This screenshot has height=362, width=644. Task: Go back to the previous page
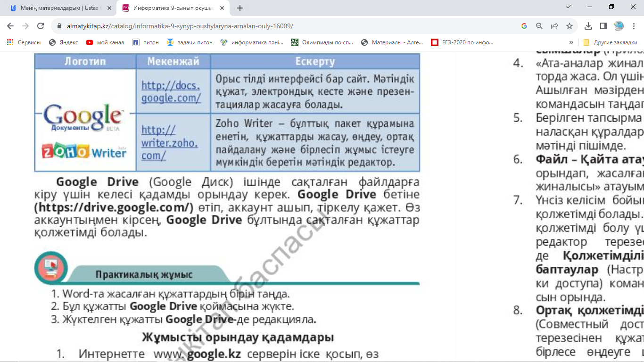click(x=10, y=26)
